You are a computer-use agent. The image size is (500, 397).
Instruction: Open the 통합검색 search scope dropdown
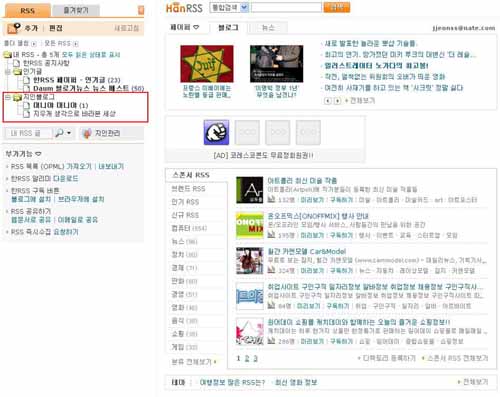click(x=244, y=8)
